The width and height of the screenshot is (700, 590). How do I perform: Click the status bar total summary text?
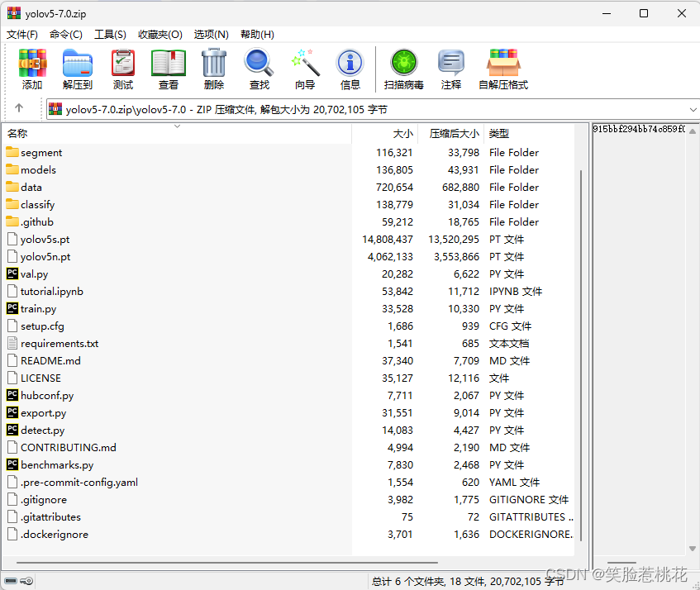(468, 581)
